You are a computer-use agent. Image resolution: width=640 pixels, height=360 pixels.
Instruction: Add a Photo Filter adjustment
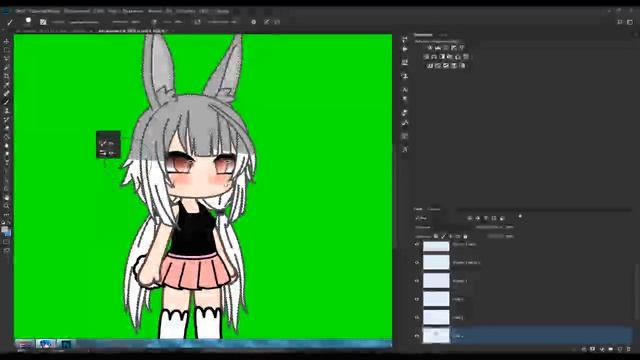tap(450, 57)
